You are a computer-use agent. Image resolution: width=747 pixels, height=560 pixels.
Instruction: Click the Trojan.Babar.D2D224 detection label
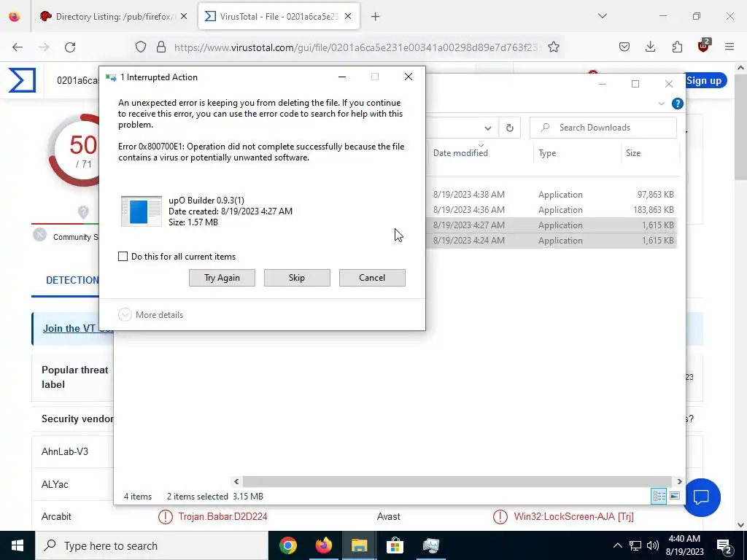point(223,516)
